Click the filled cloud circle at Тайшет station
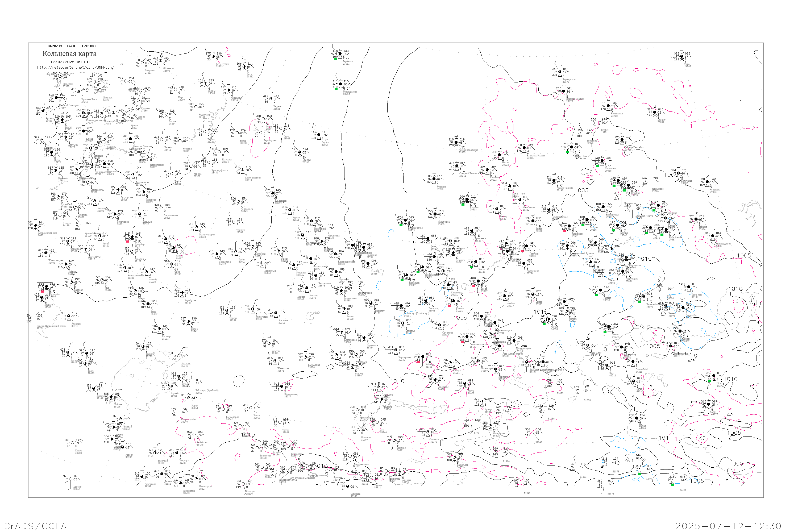The image size is (798, 532). pos(696,219)
